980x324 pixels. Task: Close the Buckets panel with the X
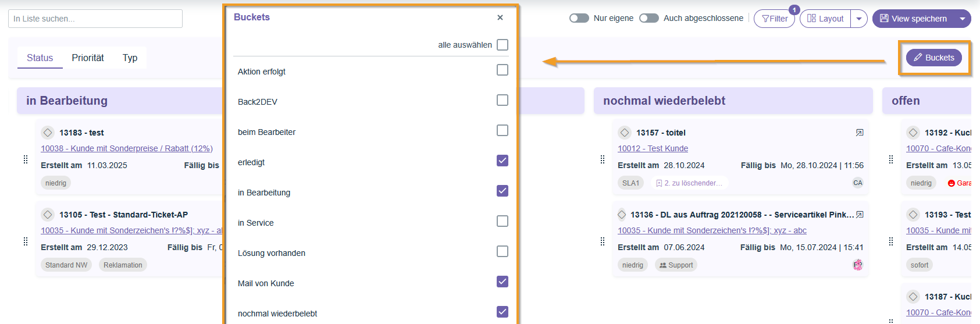pyautogui.click(x=500, y=17)
